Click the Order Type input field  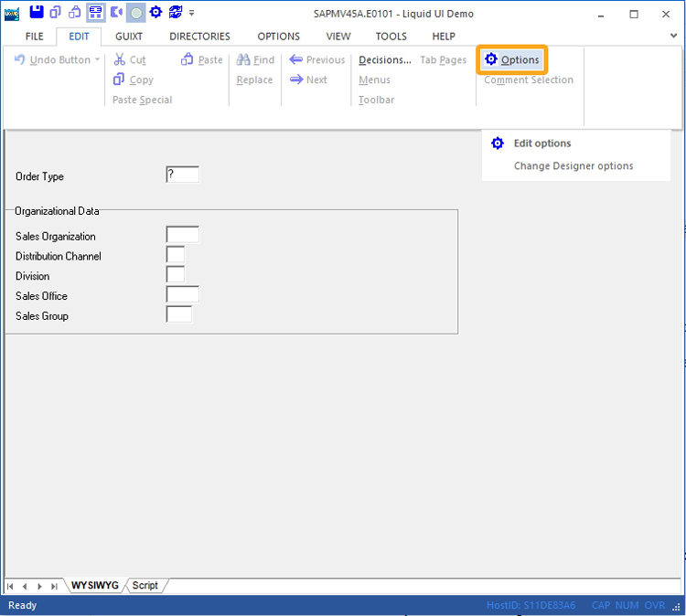[x=182, y=175]
